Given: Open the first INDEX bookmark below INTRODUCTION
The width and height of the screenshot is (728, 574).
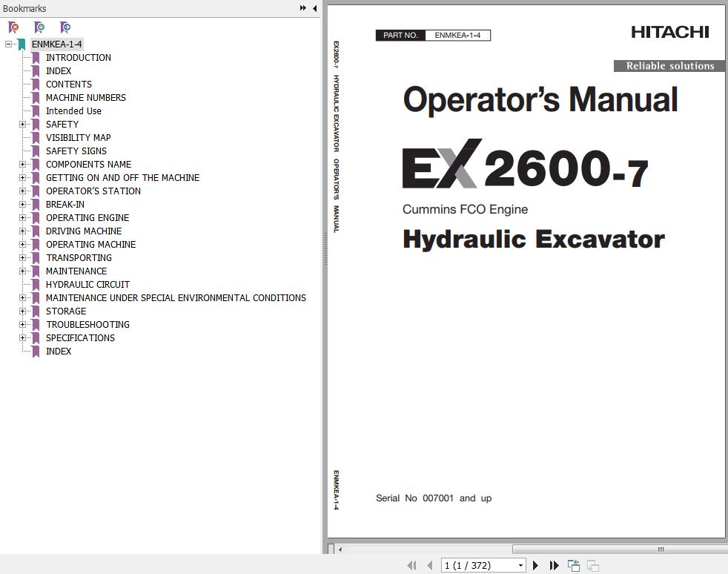Looking at the screenshot, I should click(x=59, y=71).
